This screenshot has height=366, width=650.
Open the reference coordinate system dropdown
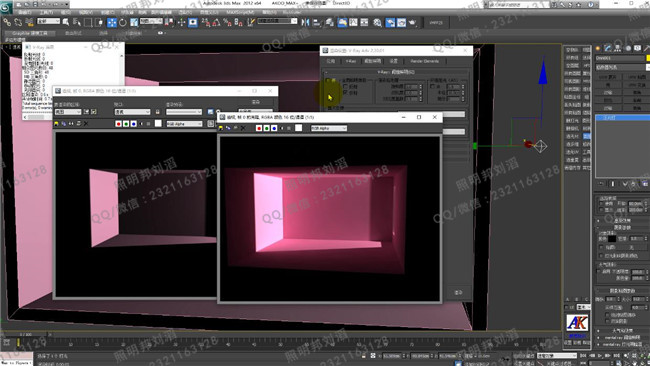pos(151,21)
